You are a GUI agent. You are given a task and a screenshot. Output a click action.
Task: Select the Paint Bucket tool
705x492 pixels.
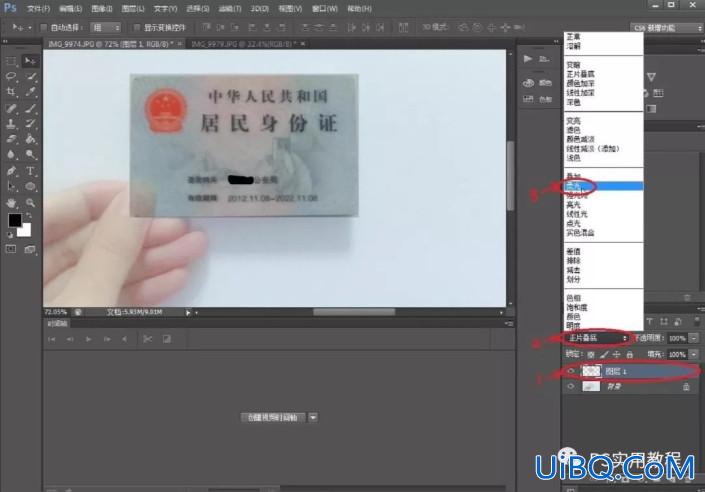coord(30,139)
